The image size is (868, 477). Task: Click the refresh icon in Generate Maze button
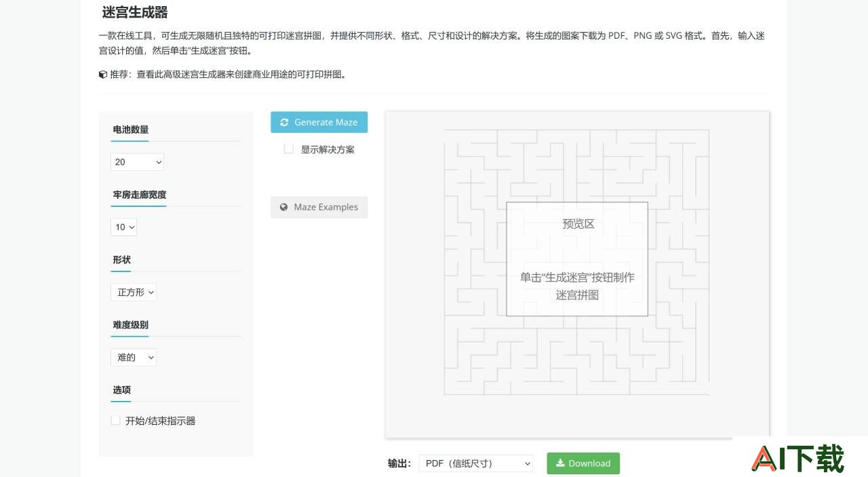(284, 122)
